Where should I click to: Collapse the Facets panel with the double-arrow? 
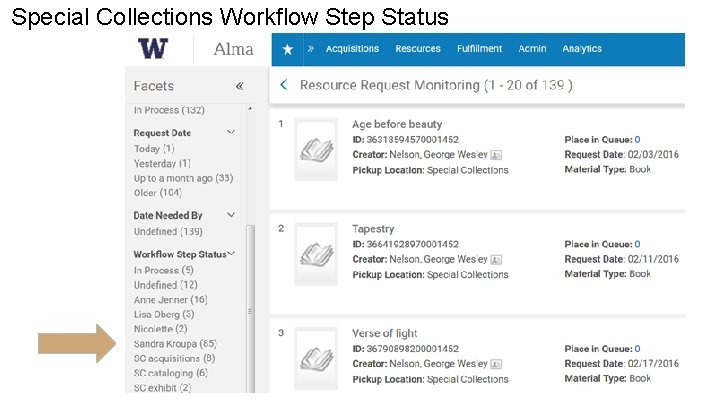click(239, 86)
